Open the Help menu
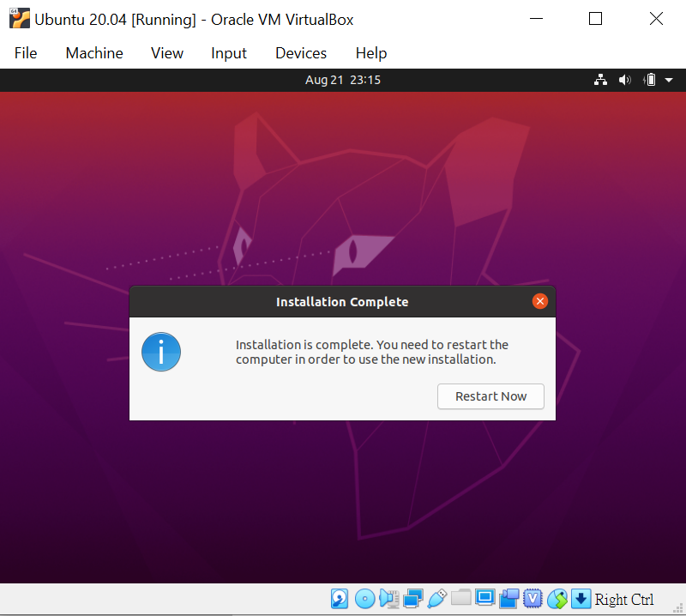Screen dimensions: 686x616 tap(371, 53)
